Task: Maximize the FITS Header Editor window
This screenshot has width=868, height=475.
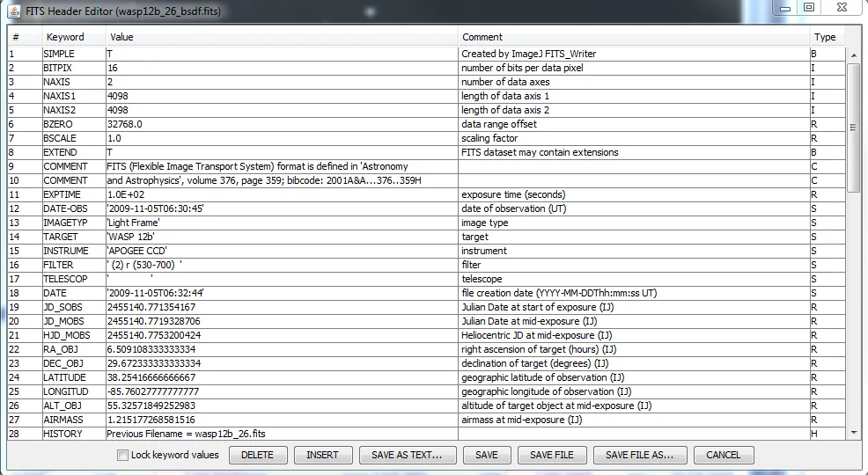Action: click(809, 8)
